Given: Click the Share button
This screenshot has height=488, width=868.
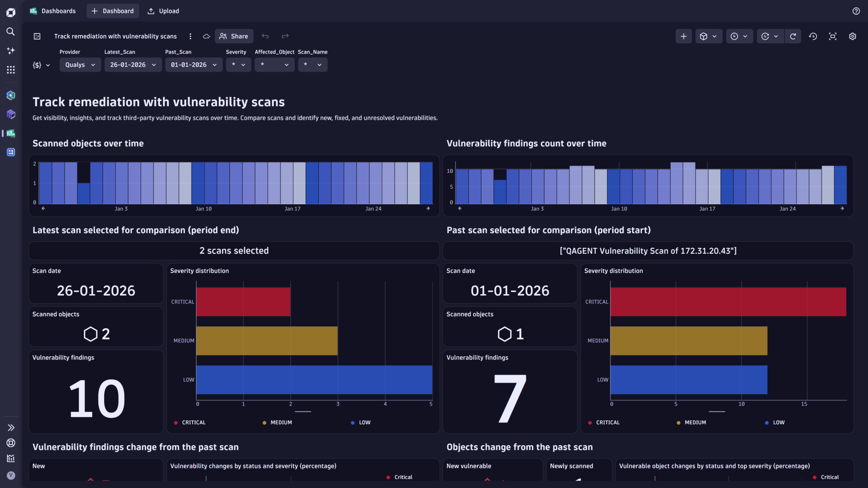Looking at the screenshot, I should click(234, 36).
